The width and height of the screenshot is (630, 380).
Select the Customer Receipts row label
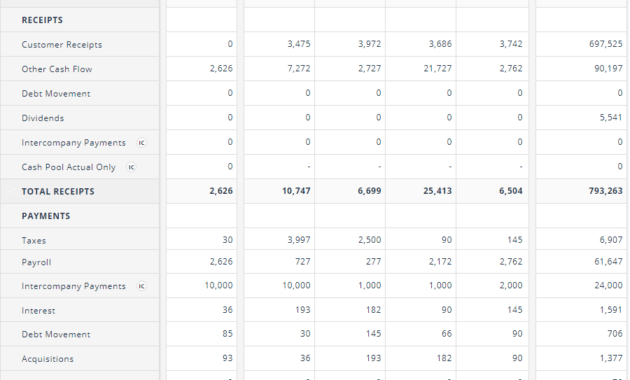[x=62, y=45]
